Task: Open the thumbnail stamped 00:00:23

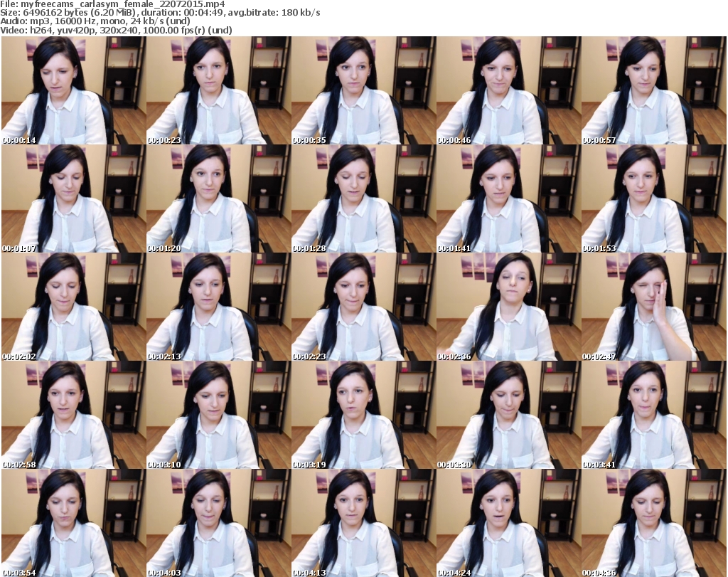Action: click(219, 90)
